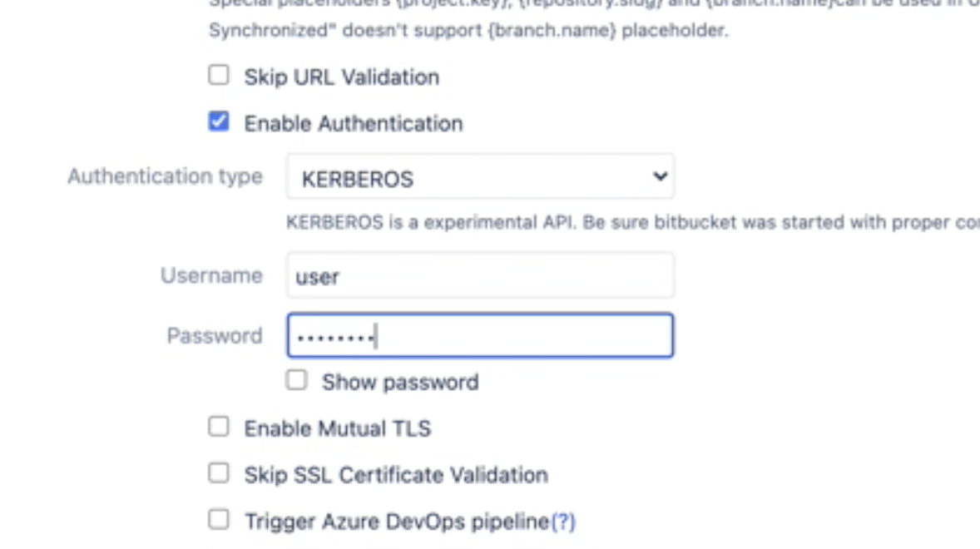Viewport: 980px width, 549px height.
Task: Check Skip SSL Certificate Validation
Action: point(218,473)
